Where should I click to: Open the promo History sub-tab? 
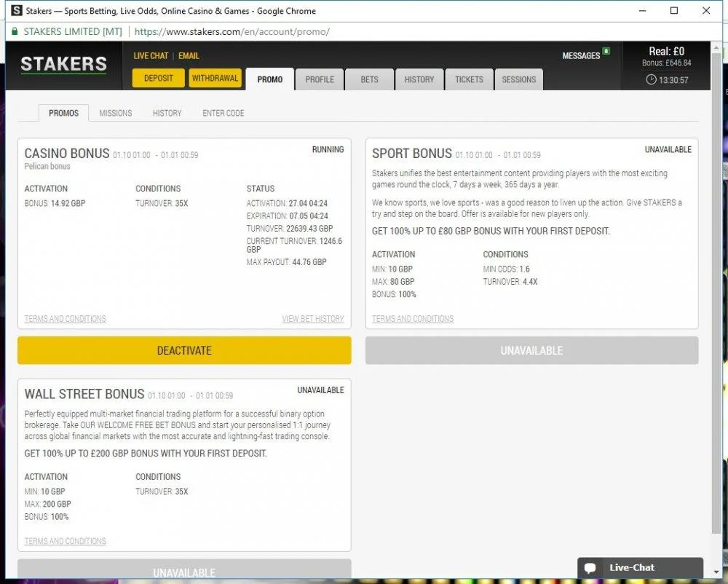[167, 113]
